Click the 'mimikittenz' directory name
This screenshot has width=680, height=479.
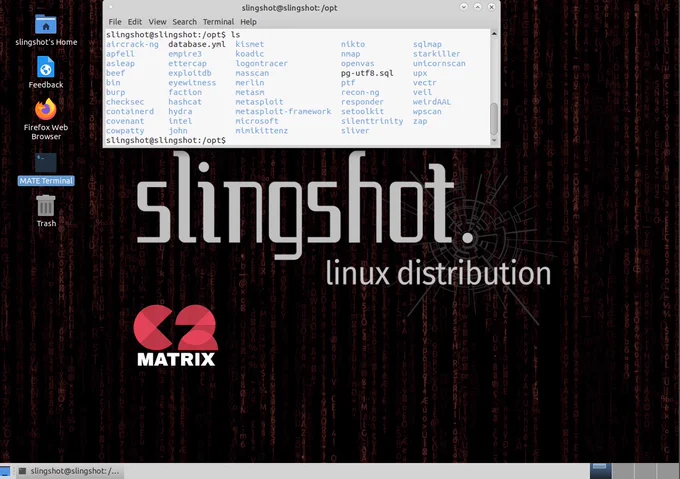[262, 130]
